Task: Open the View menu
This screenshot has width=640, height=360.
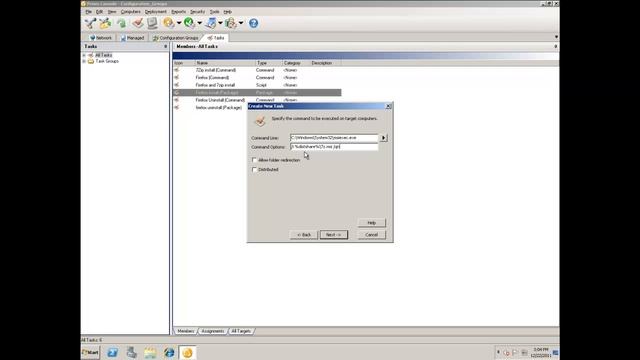Action: [x=112, y=12]
